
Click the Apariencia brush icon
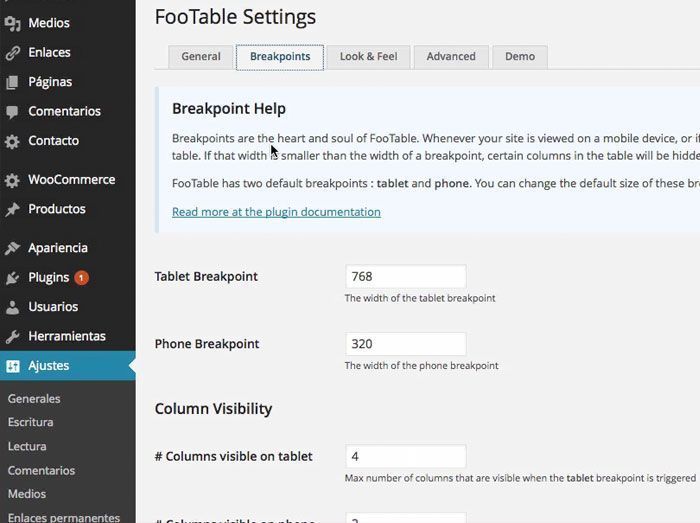12,248
